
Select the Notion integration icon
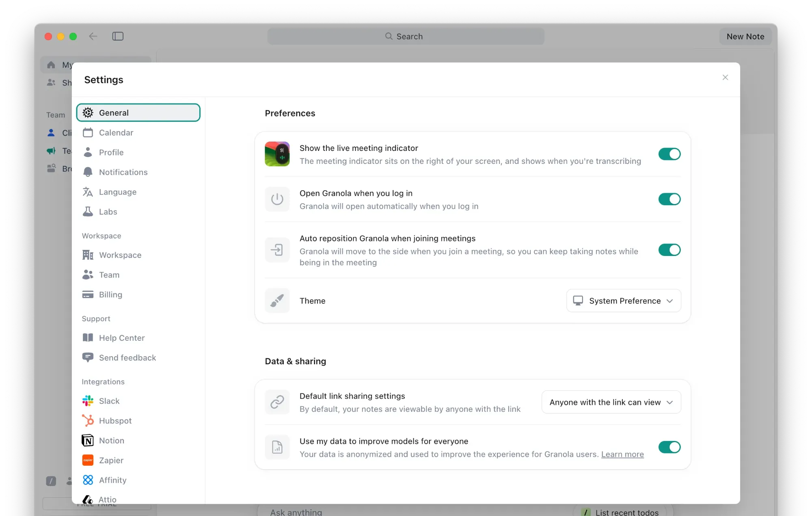coord(88,441)
